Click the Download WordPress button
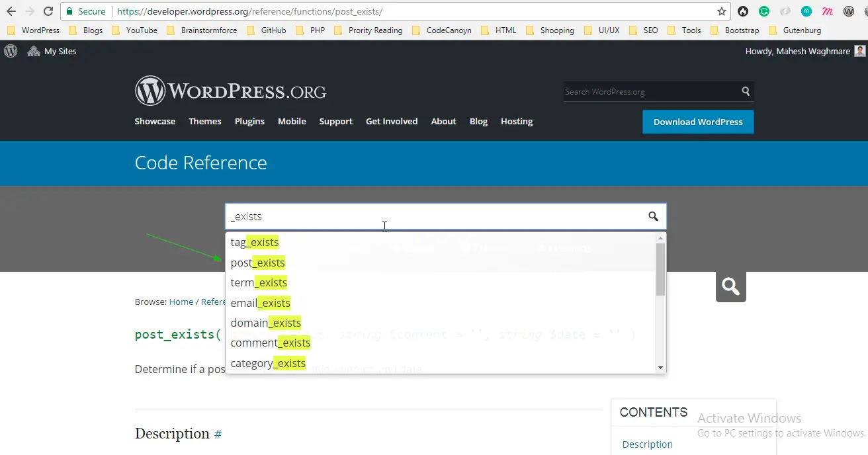The image size is (868, 455). point(698,122)
